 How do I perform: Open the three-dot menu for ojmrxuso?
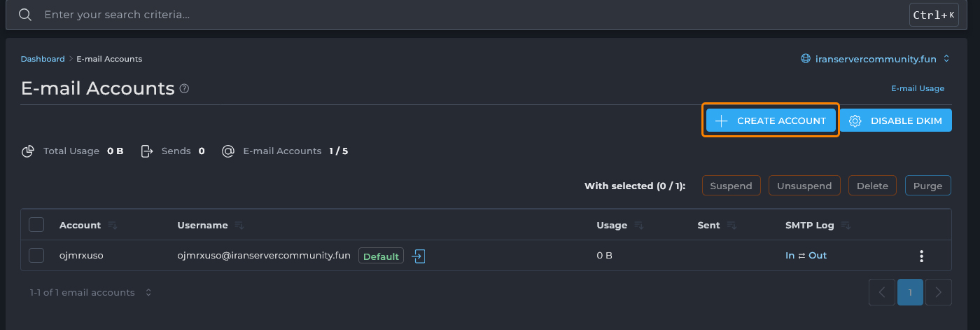921,256
